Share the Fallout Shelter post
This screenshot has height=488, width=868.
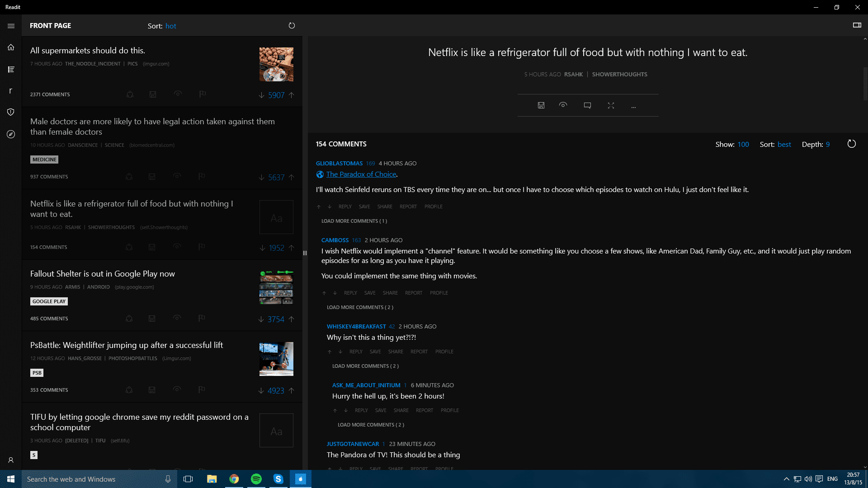tap(129, 319)
